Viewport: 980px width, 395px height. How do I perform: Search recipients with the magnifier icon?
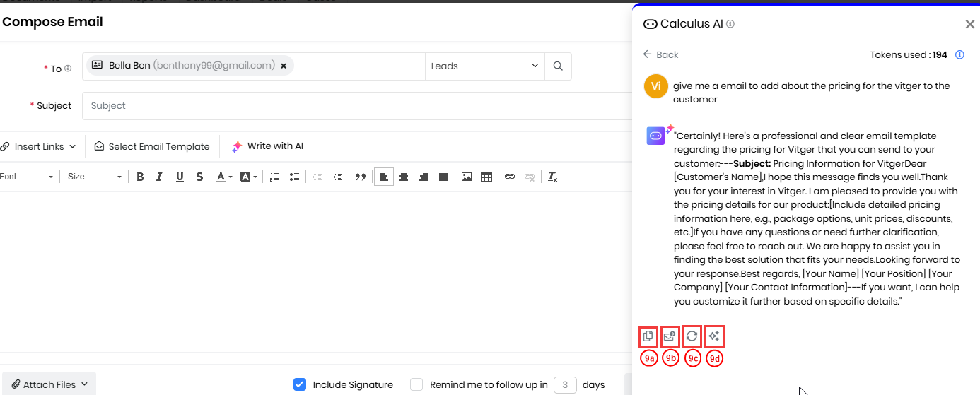tap(558, 66)
